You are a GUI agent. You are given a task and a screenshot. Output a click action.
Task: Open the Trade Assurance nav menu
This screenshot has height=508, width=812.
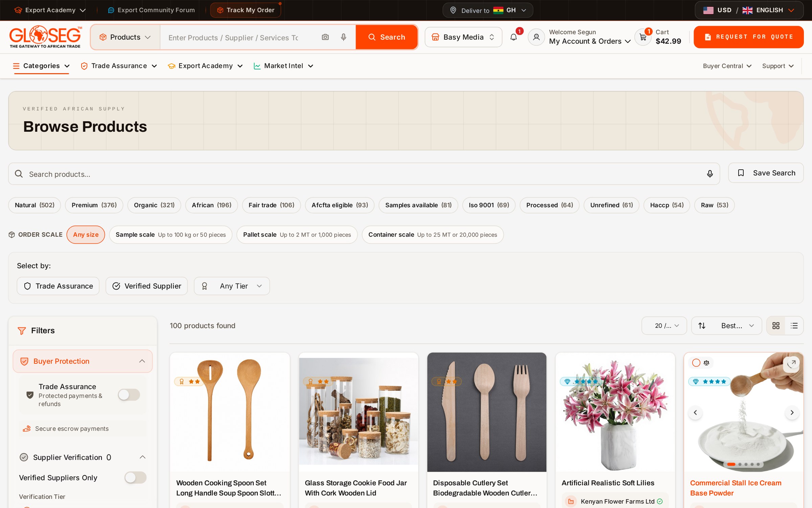click(119, 66)
